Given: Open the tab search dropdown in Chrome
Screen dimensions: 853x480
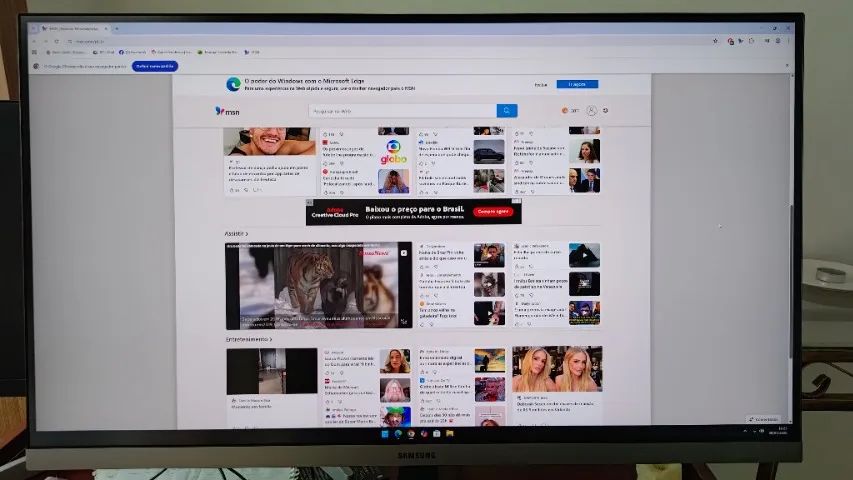Looking at the screenshot, I should point(34,28).
